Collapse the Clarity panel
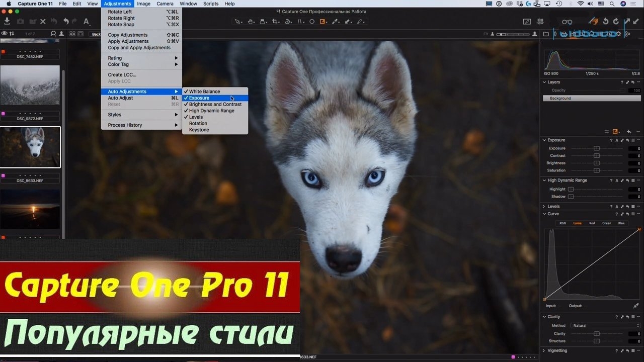644x362 pixels. [x=544, y=317]
